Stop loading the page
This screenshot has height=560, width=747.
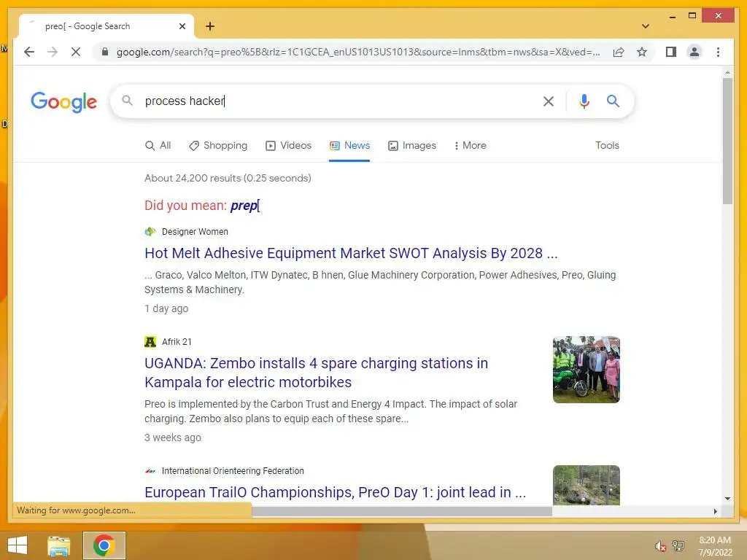tap(76, 52)
